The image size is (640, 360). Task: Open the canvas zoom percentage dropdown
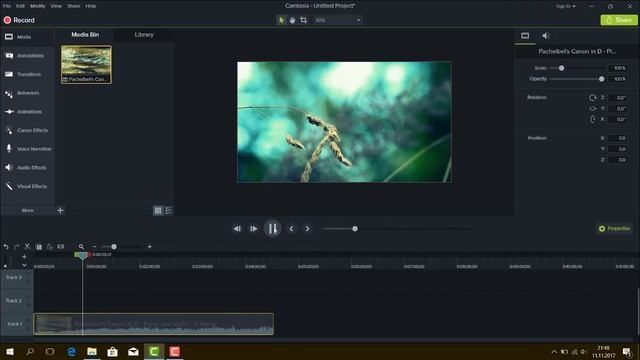point(338,20)
